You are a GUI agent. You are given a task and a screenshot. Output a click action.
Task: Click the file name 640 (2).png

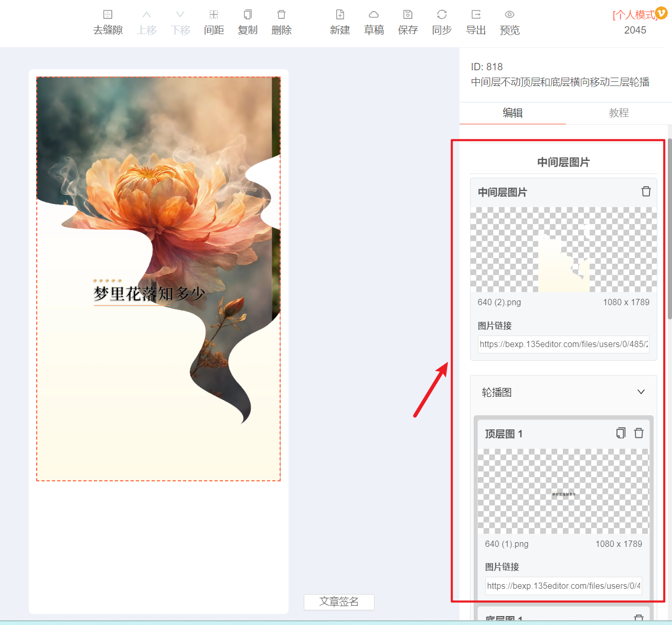499,303
